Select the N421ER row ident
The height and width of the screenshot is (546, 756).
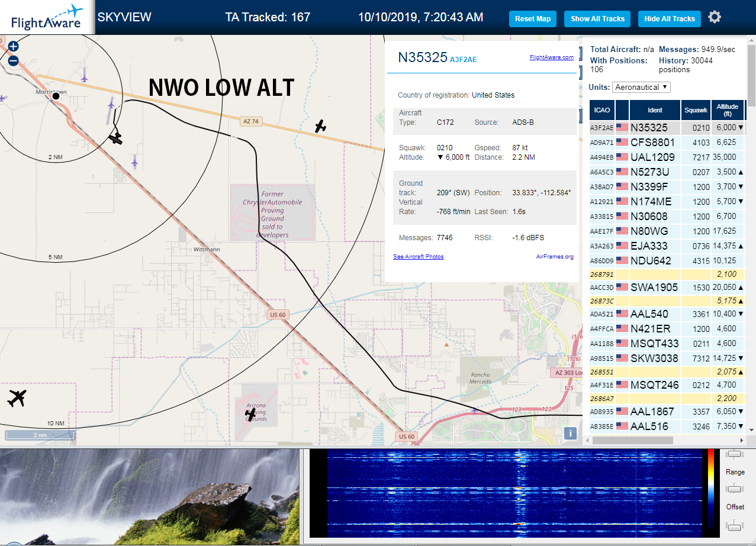(x=650, y=329)
